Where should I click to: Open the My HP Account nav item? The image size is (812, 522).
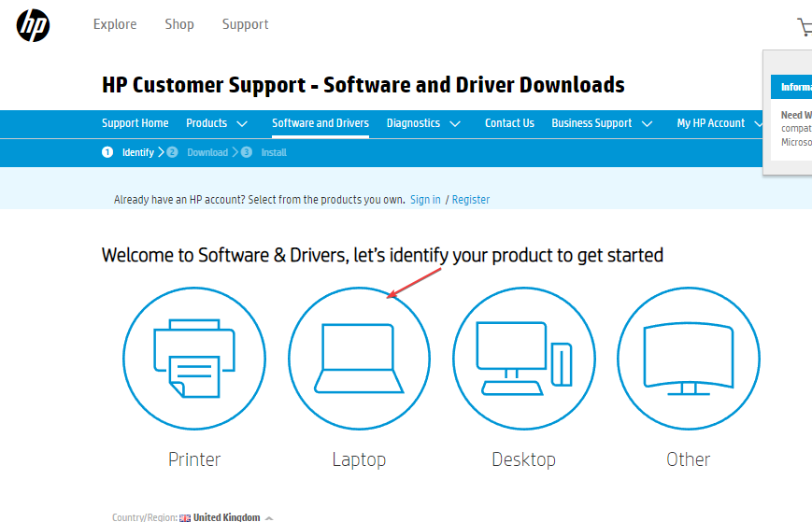[710, 123]
